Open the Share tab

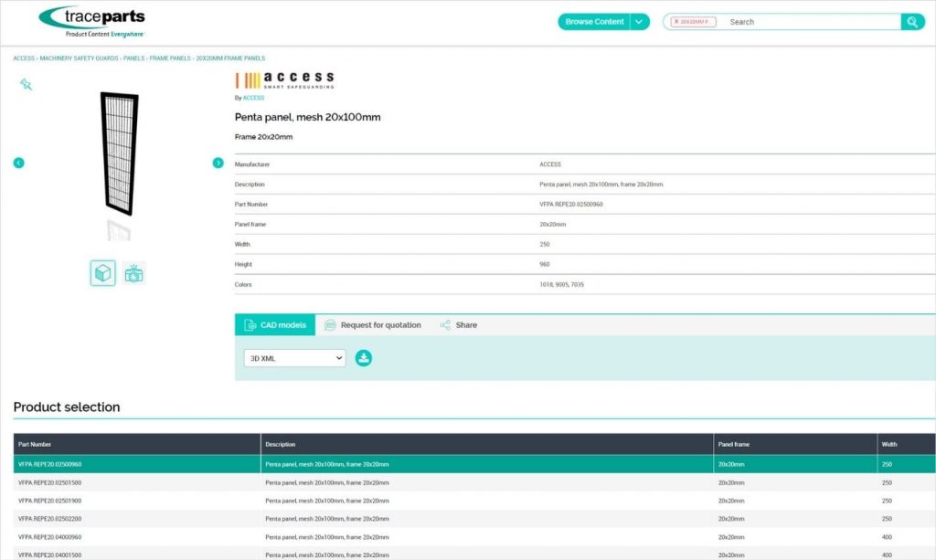coord(458,325)
